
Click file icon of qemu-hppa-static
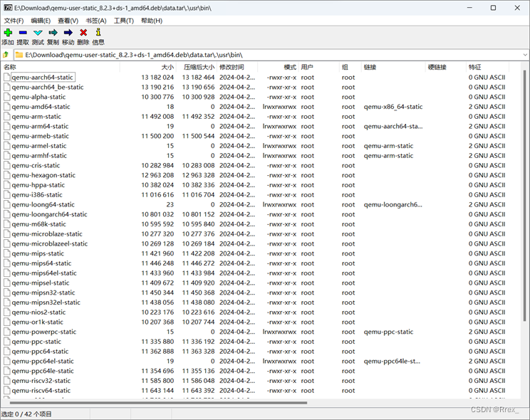[x=6, y=185]
